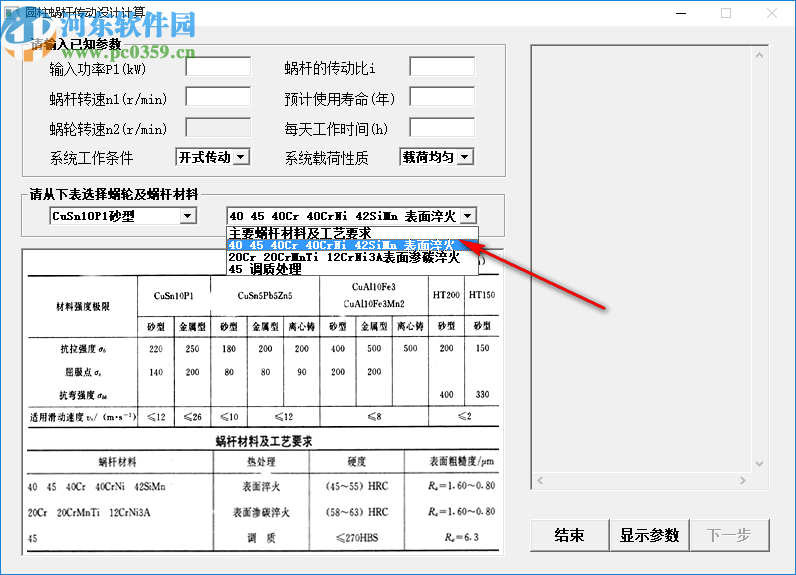796x575 pixels.
Task: Open the 载荷均匀 load type dropdown
Action: [465, 157]
